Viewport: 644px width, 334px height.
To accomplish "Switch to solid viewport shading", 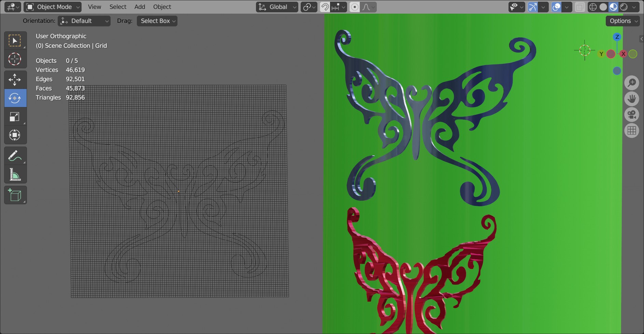I will [603, 7].
